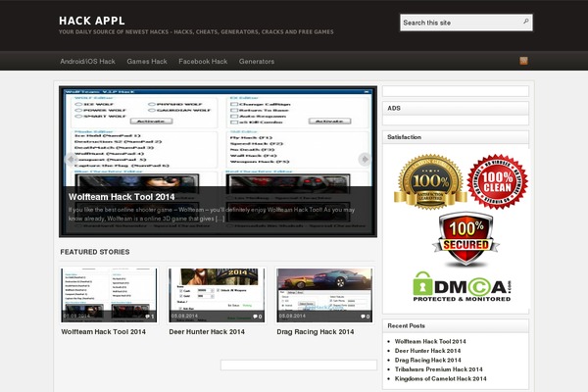Click comment count on Deer Hunter thumbnail
The height and width of the screenshot is (392, 588).
[x=257, y=317]
